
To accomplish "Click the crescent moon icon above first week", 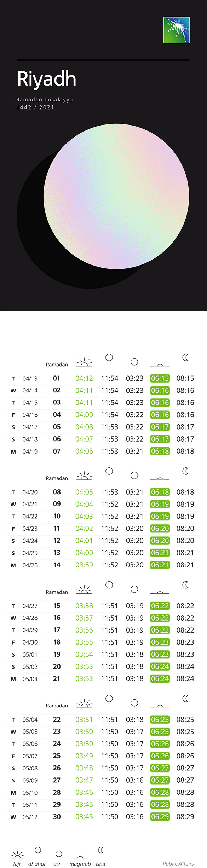I will tap(185, 357).
